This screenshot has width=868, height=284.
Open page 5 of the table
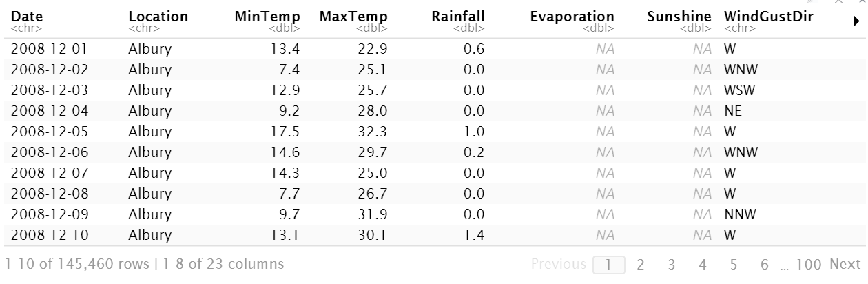pyautogui.click(x=733, y=264)
